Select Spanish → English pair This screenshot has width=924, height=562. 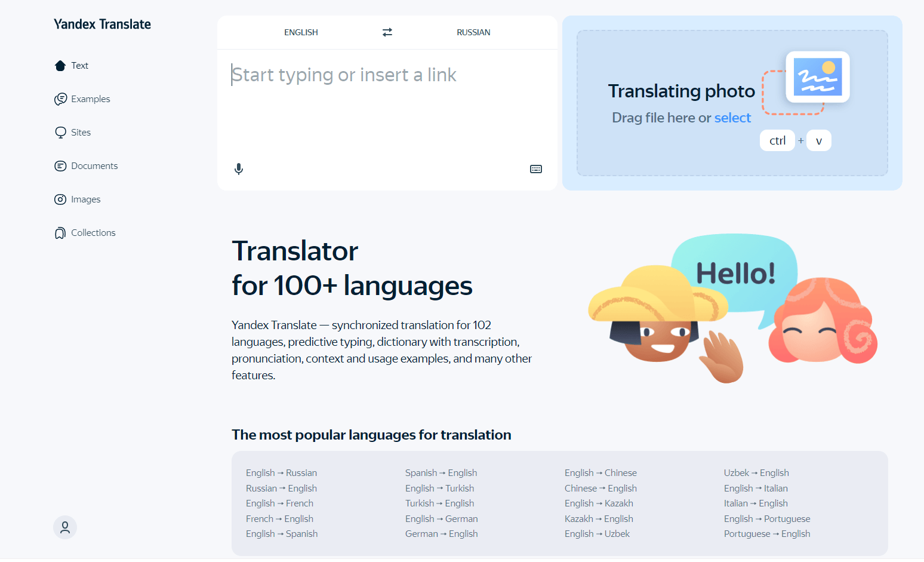click(441, 473)
